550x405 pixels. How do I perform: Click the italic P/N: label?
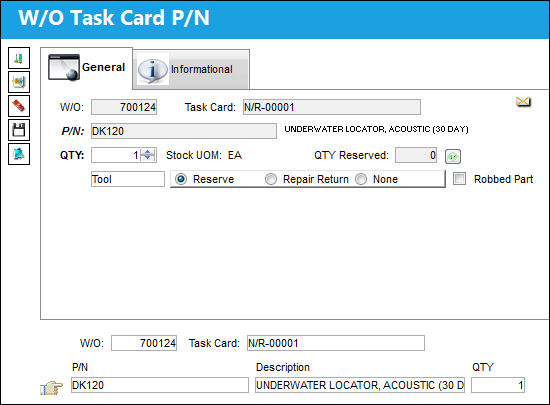(x=73, y=131)
